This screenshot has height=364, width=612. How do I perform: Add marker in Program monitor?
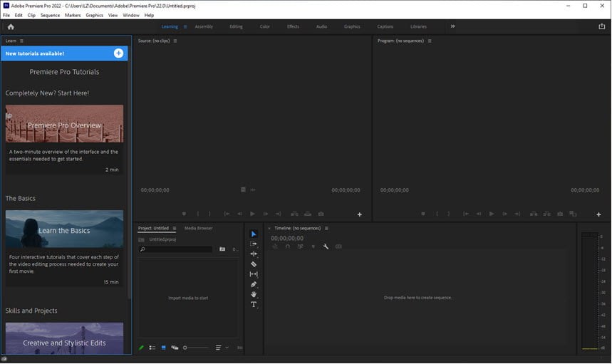pos(422,214)
